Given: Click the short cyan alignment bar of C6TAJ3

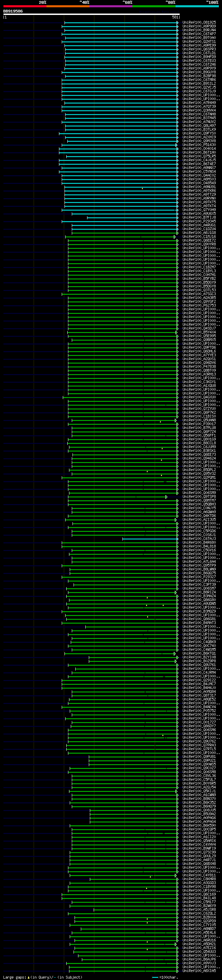Looking at the screenshot, I should (150, 539).
